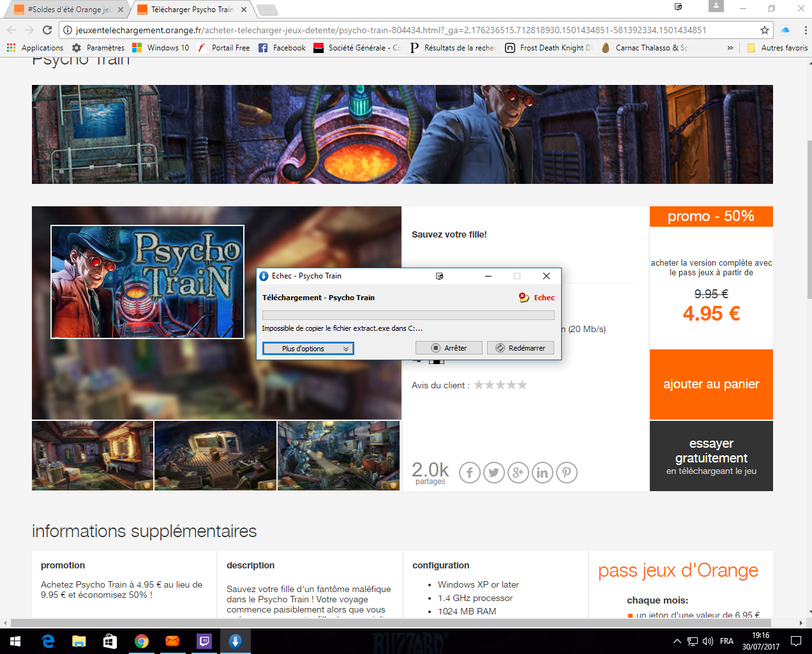
Task: Open the third game screenshot thumbnail
Action: pos(339,455)
